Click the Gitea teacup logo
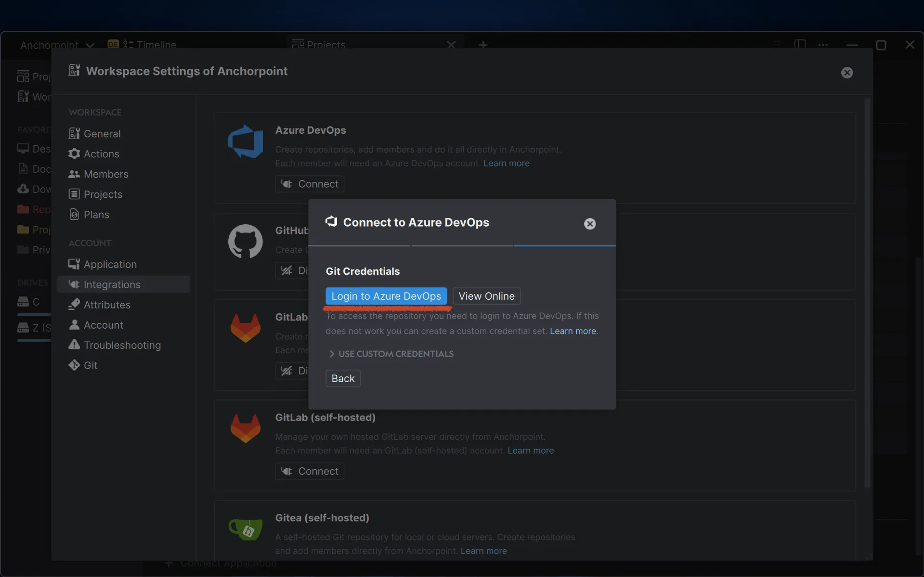This screenshot has width=924, height=577. pyautogui.click(x=246, y=529)
